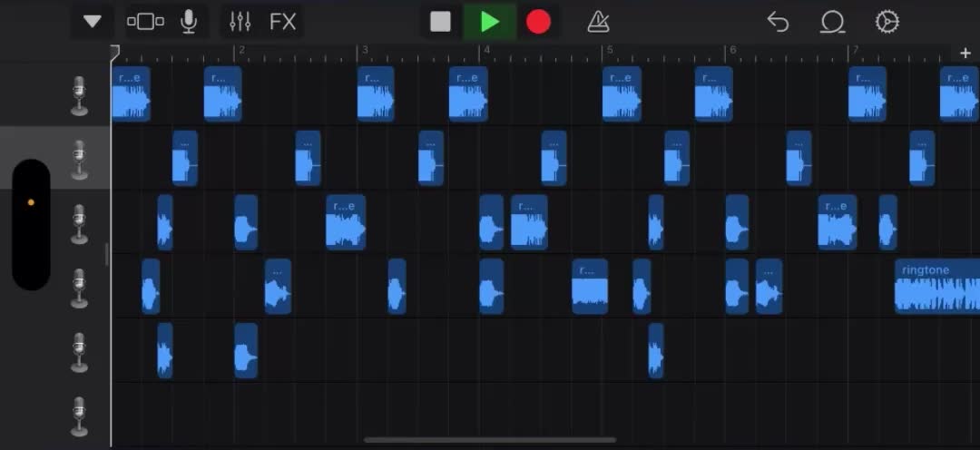This screenshot has width=980, height=450.
Task: Select the sixth track microphone icon
Action: click(79, 416)
